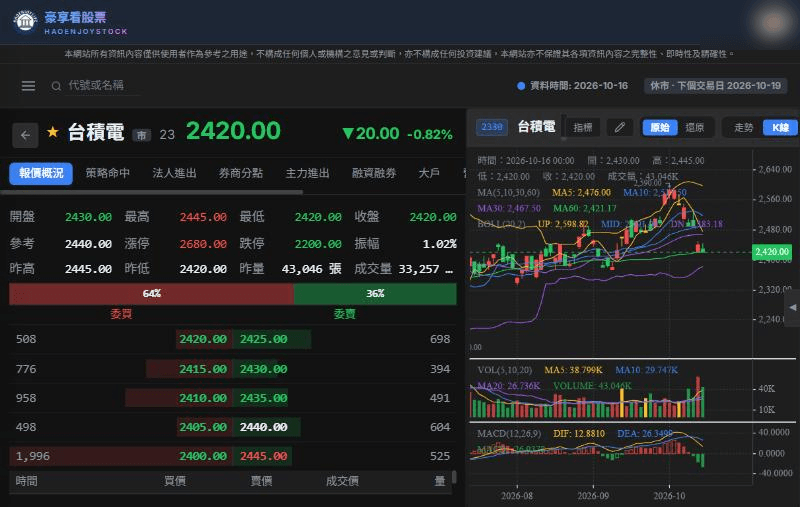Click the 委買 label
Screen dimensions: 800x507
(x=121, y=314)
